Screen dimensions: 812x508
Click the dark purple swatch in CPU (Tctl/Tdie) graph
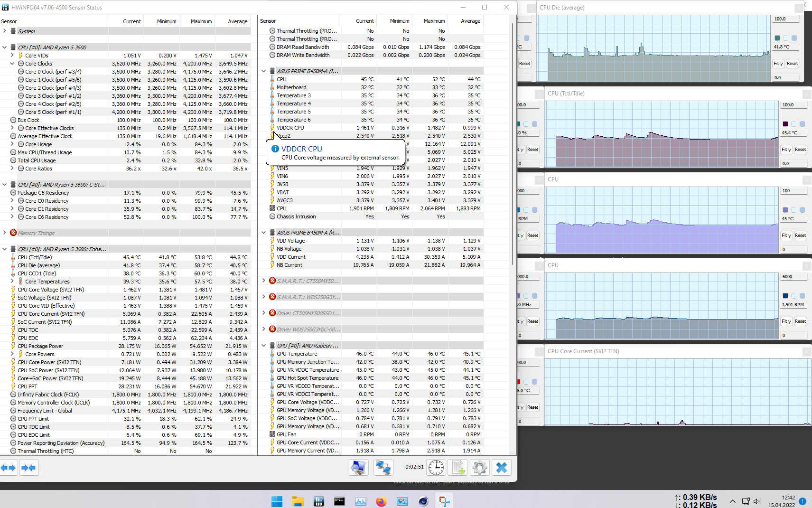(785, 124)
